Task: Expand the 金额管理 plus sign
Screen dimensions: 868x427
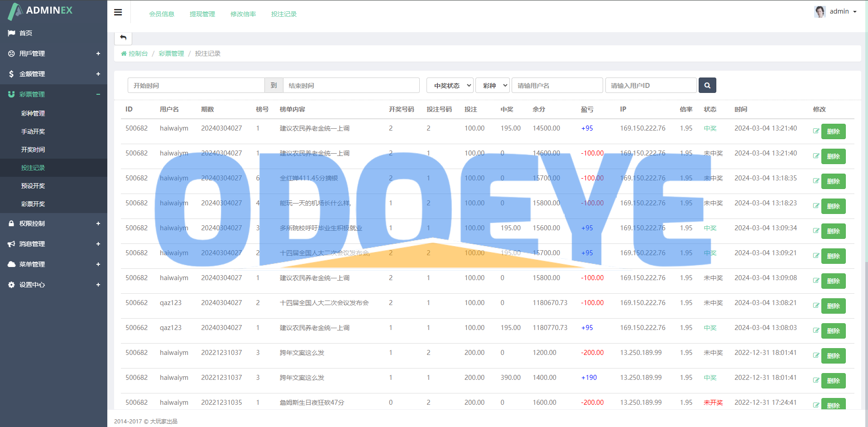Action: coord(98,74)
